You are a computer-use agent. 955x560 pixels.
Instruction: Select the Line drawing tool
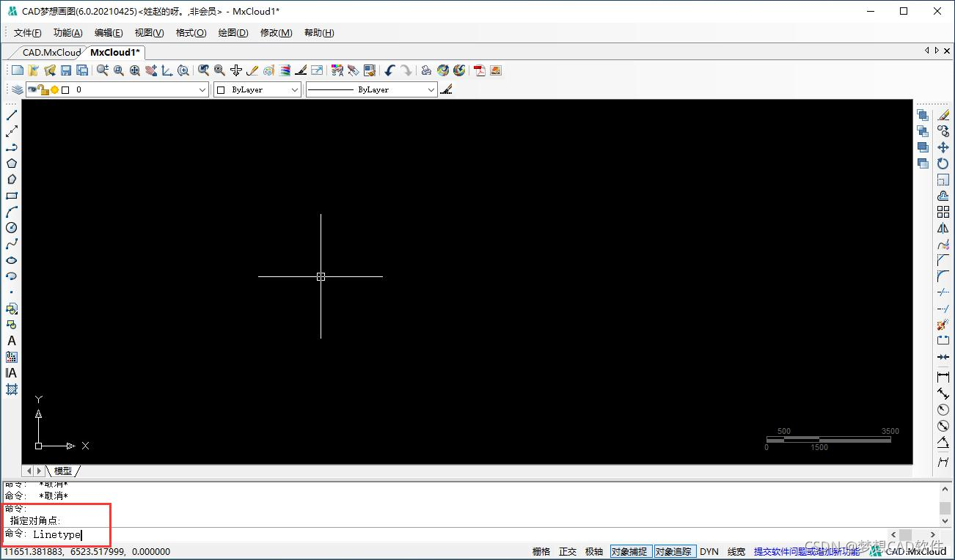tap(12, 115)
